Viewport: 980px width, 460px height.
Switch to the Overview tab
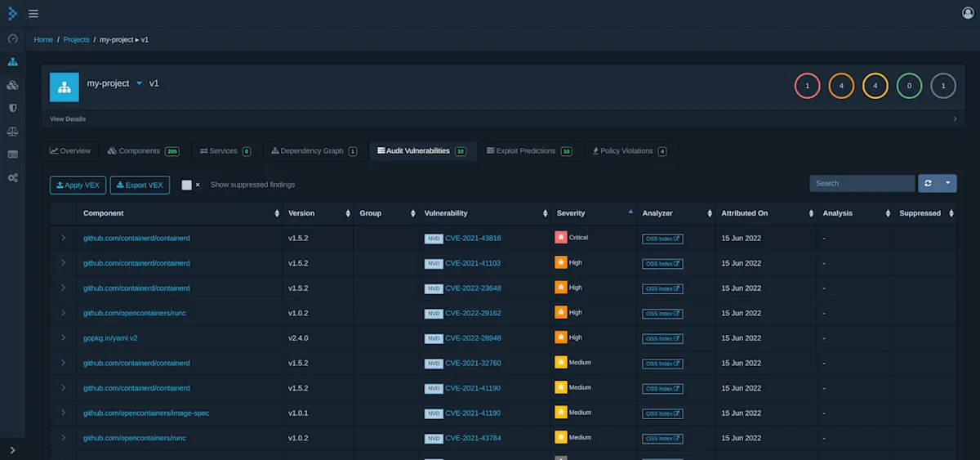click(x=70, y=151)
